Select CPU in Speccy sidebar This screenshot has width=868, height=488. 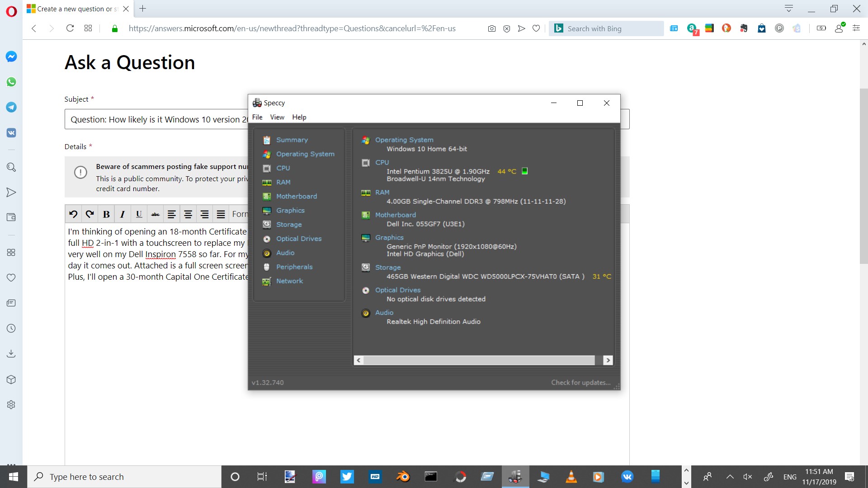283,168
